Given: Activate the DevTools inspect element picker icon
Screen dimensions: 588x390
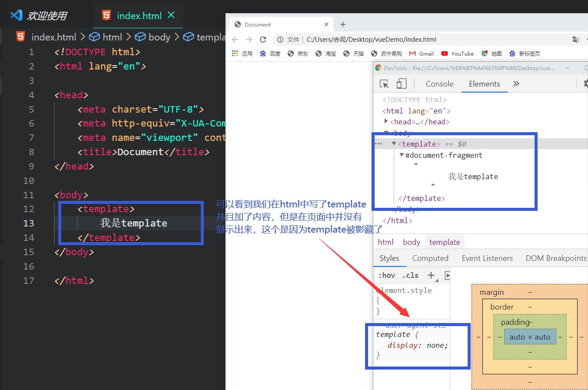Looking at the screenshot, I should [384, 84].
